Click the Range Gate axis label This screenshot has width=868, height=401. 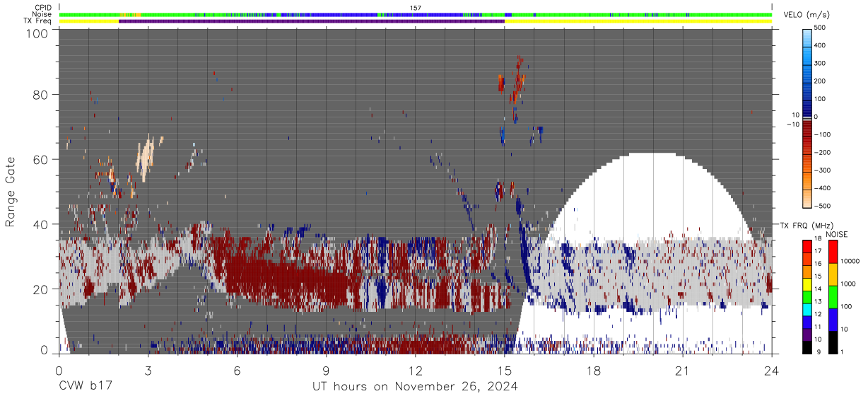tap(11, 191)
